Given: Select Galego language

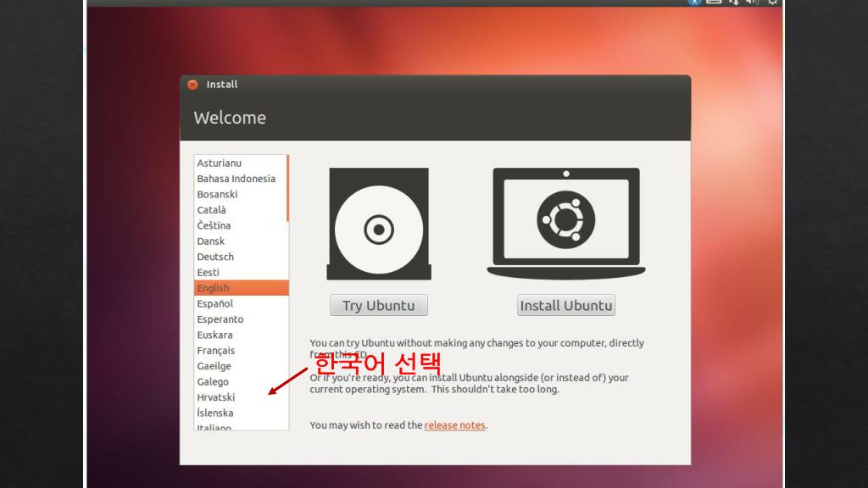Looking at the screenshot, I should click(240, 382).
